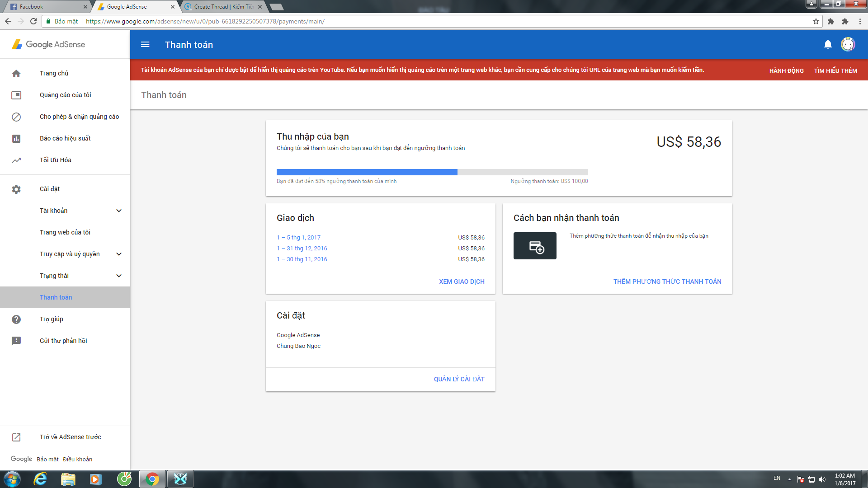Viewport: 868px width, 488px height.
Task: Click the Cài đặt gear icon
Action: (16, 189)
